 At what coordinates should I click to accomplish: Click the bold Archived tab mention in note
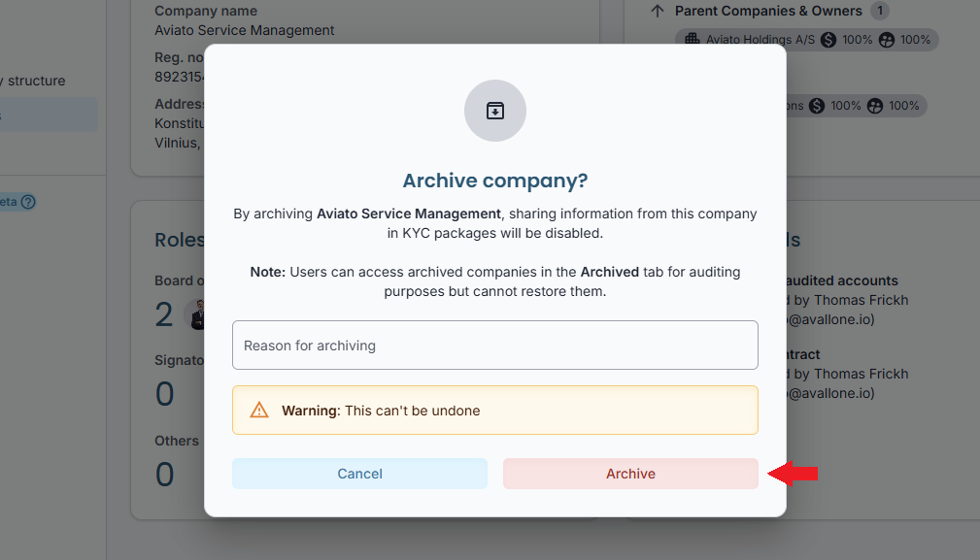pos(609,272)
